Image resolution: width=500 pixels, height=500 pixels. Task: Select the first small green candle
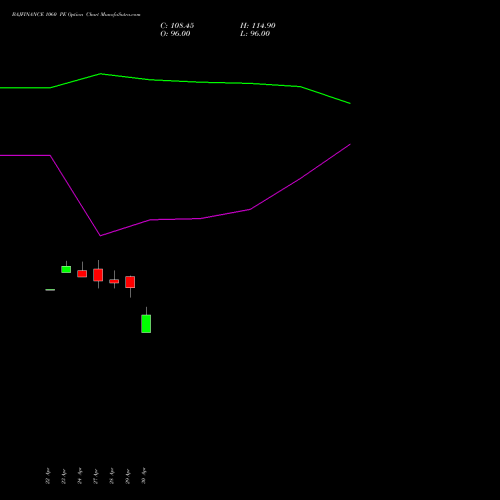66,269
